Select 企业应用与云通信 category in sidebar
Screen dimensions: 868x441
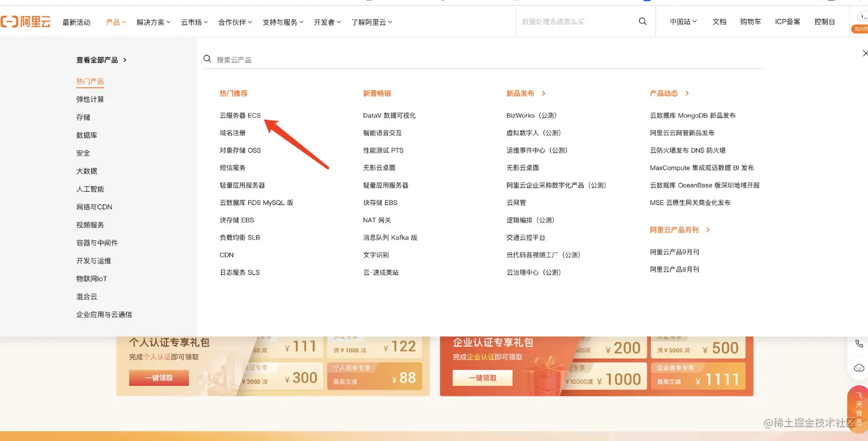point(104,315)
